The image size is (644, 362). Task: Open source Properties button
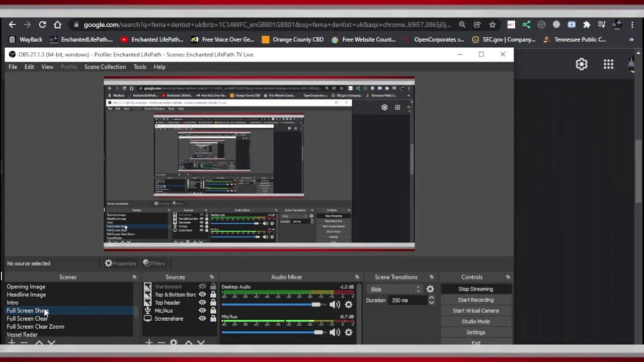(120, 263)
